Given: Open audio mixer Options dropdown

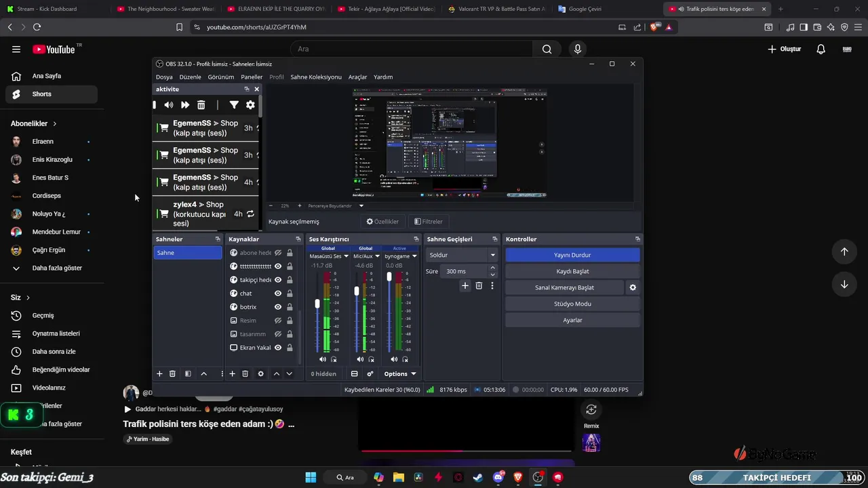Looking at the screenshot, I should [x=400, y=373].
